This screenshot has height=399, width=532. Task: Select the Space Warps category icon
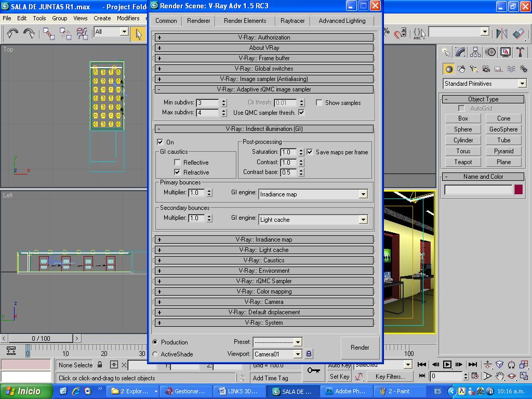[x=511, y=69]
